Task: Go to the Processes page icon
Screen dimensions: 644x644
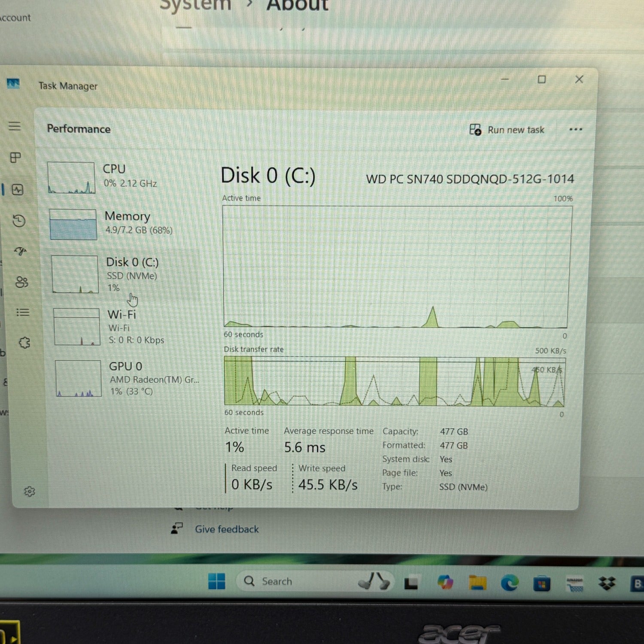Action: coord(15,158)
